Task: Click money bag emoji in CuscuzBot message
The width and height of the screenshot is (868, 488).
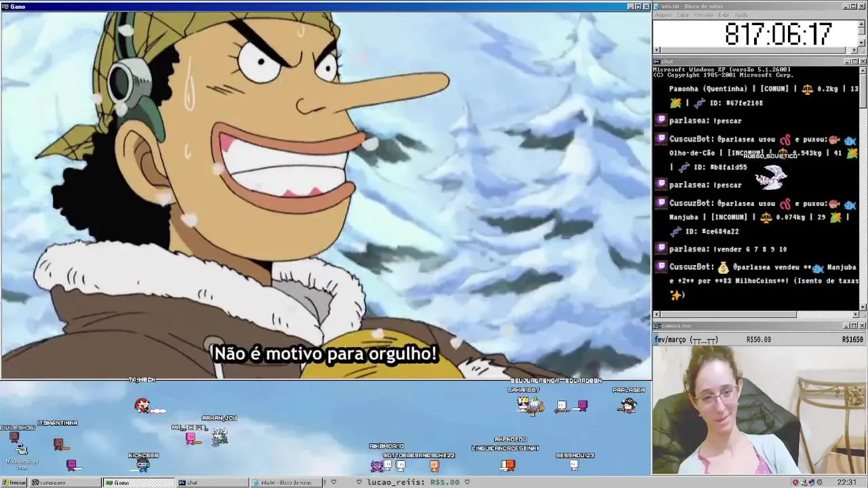Action: point(724,267)
